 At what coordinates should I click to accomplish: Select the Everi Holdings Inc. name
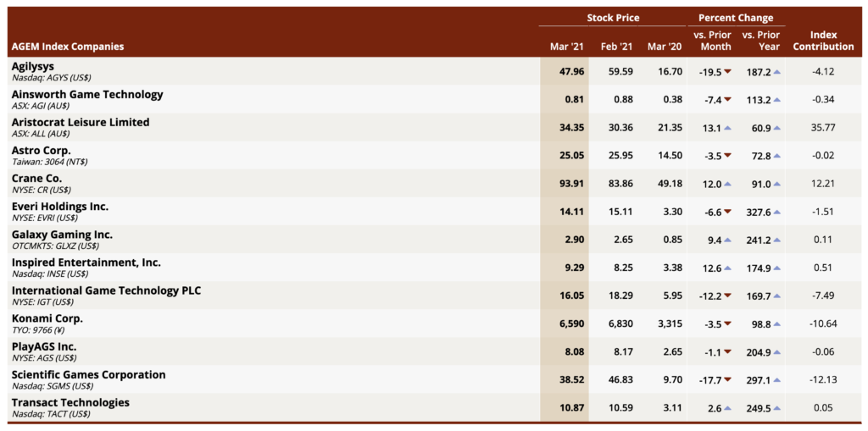(x=60, y=207)
